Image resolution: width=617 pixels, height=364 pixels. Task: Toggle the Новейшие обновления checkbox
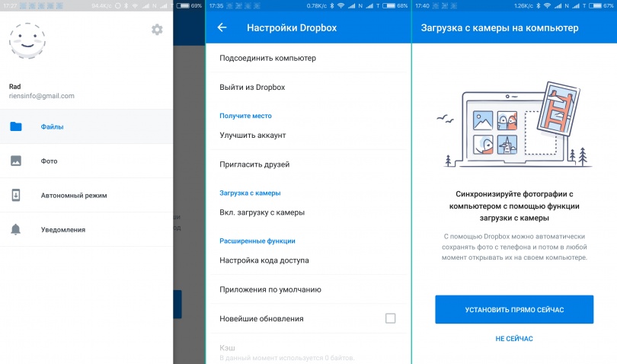[390, 318]
